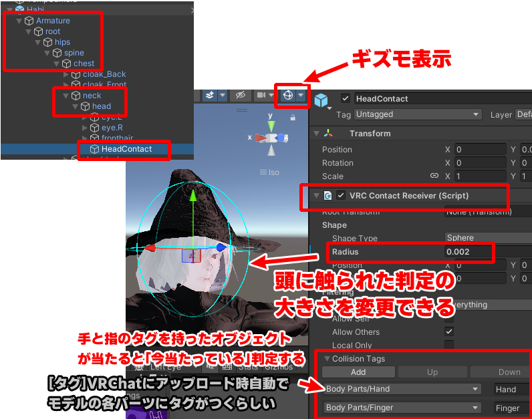Click the green Y axis cone on orientation gizmo
The width and height of the screenshot is (532, 419).
point(271,126)
